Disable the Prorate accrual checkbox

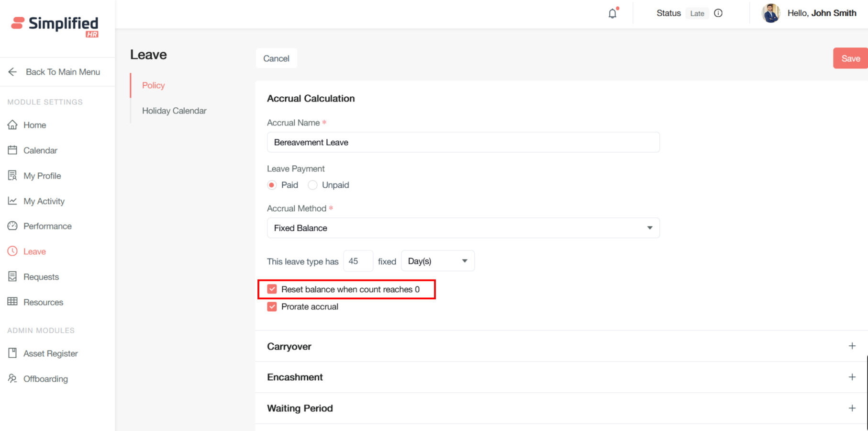click(x=272, y=307)
